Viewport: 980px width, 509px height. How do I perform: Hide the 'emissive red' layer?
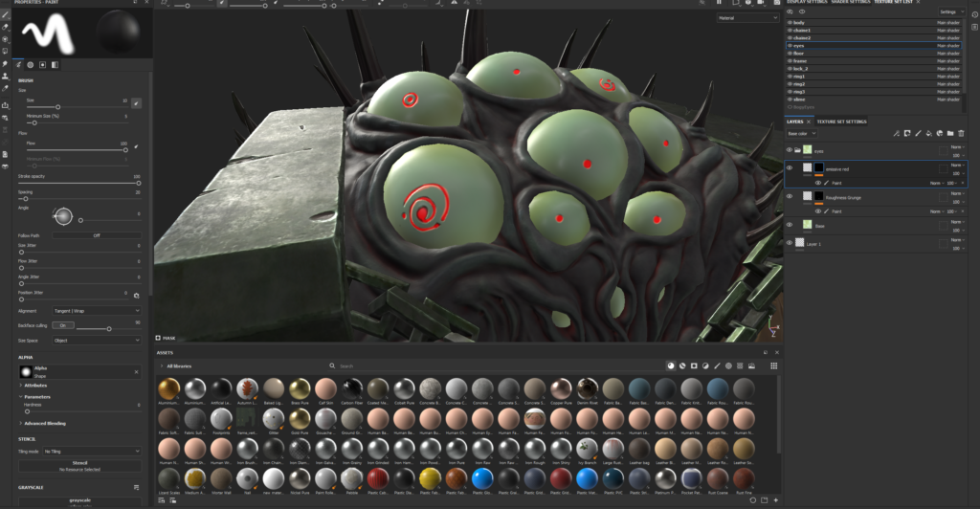790,168
